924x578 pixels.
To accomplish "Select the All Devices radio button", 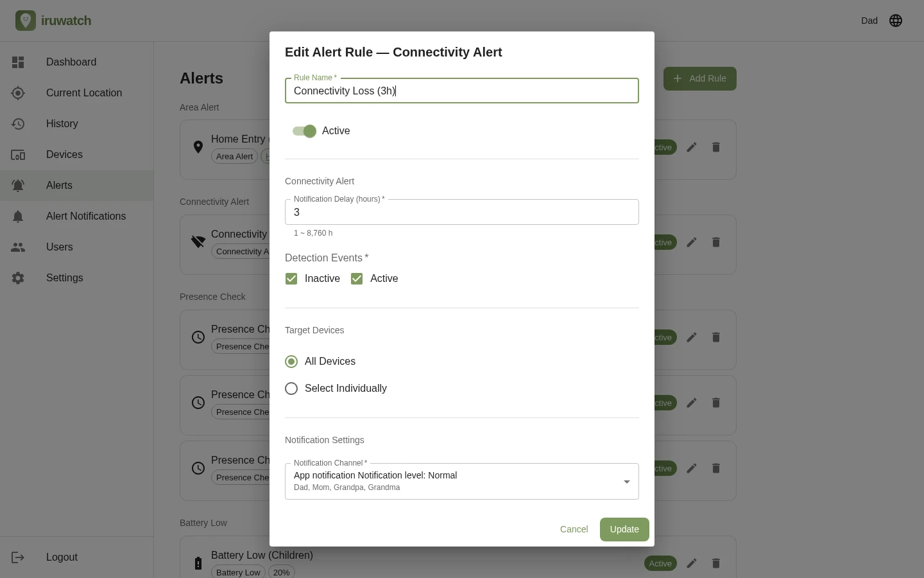I will point(291,362).
